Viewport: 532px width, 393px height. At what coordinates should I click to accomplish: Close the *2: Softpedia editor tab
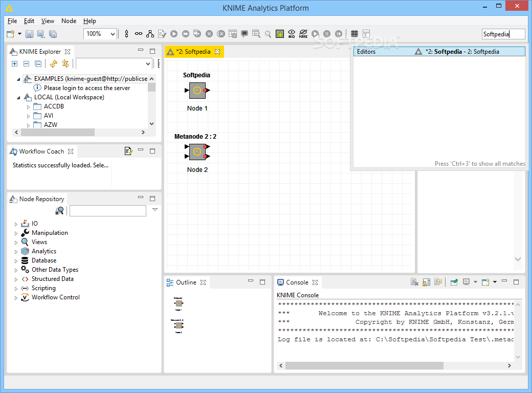click(217, 52)
